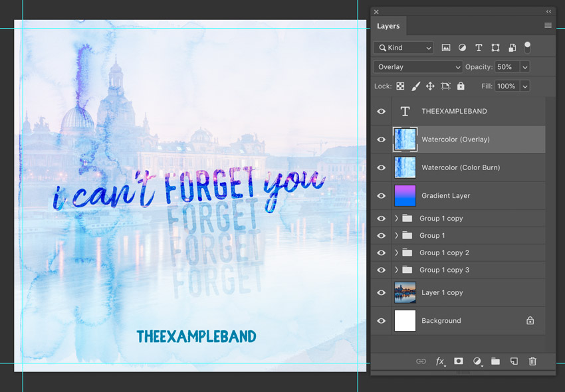Select the Background layer name
This screenshot has height=392, width=565.
pos(441,321)
